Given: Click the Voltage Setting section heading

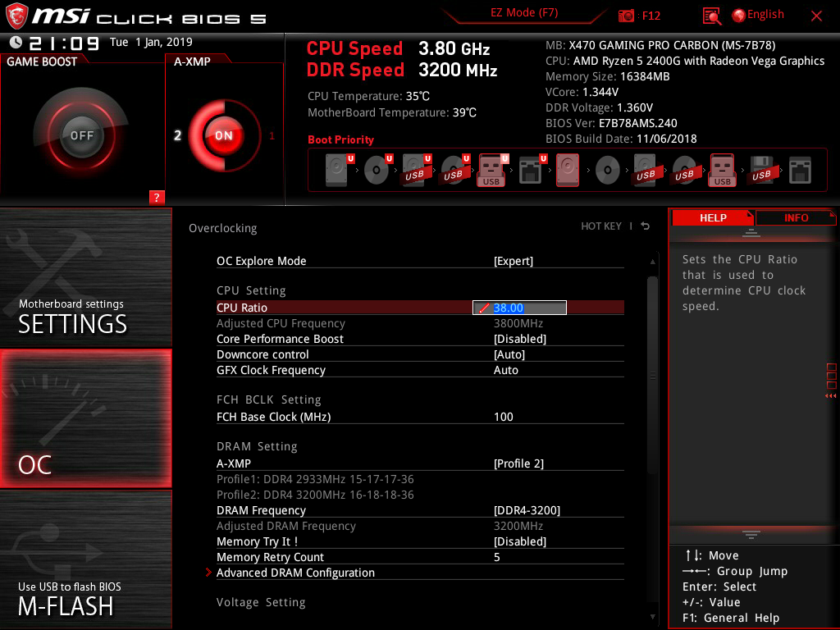Looking at the screenshot, I should pyautogui.click(x=261, y=602).
